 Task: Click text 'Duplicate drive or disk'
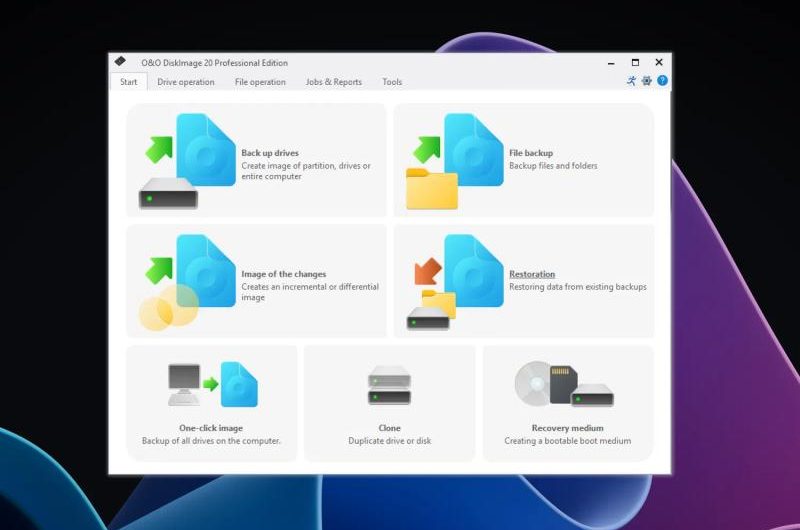[389, 441]
